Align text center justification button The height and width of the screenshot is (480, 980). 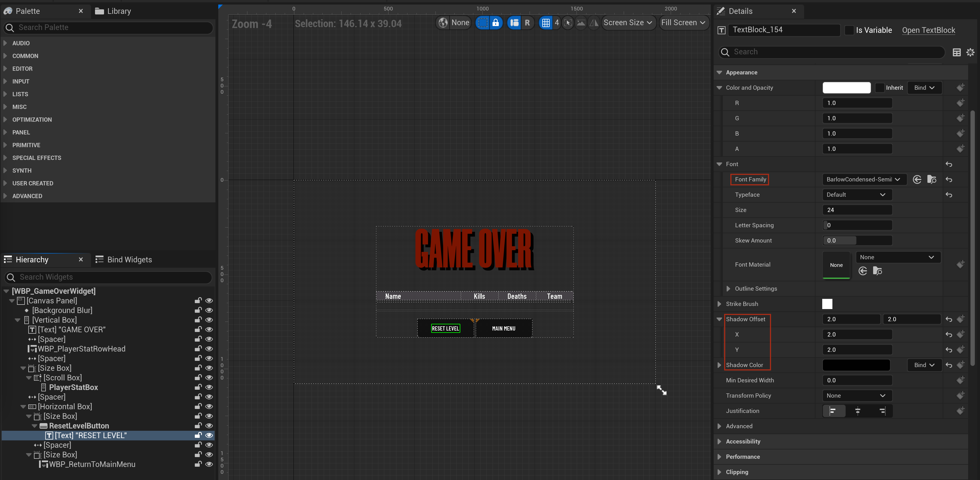click(x=858, y=411)
